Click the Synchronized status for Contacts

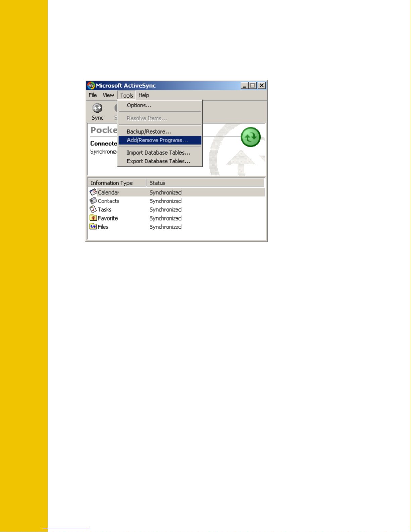(165, 201)
